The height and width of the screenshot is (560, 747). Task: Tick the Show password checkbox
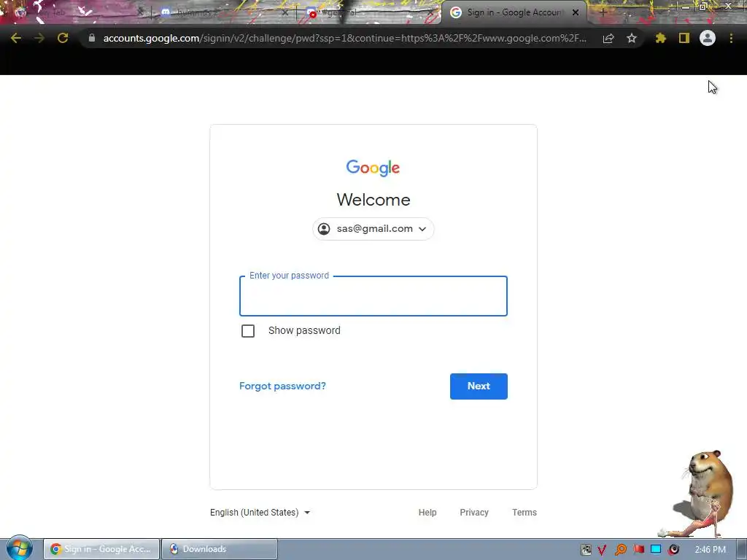coord(248,331)
